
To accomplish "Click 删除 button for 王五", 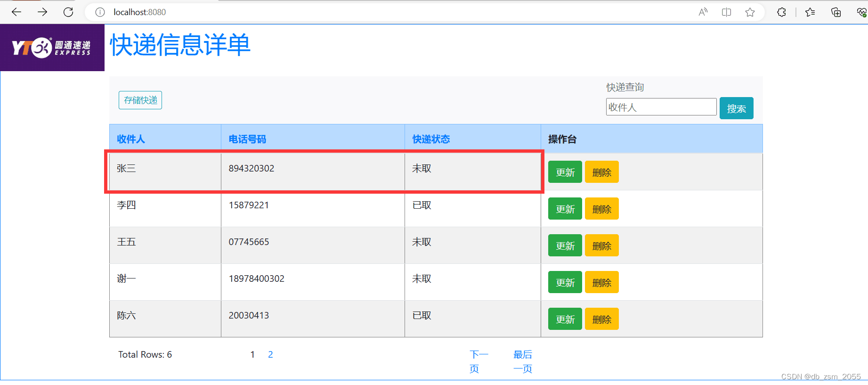I will [602, 246].
